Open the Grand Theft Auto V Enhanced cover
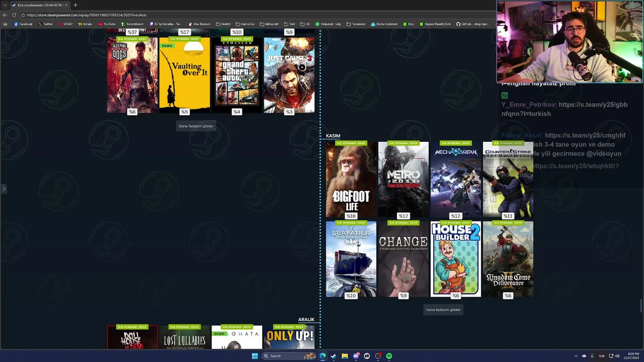 pos(236,75)
